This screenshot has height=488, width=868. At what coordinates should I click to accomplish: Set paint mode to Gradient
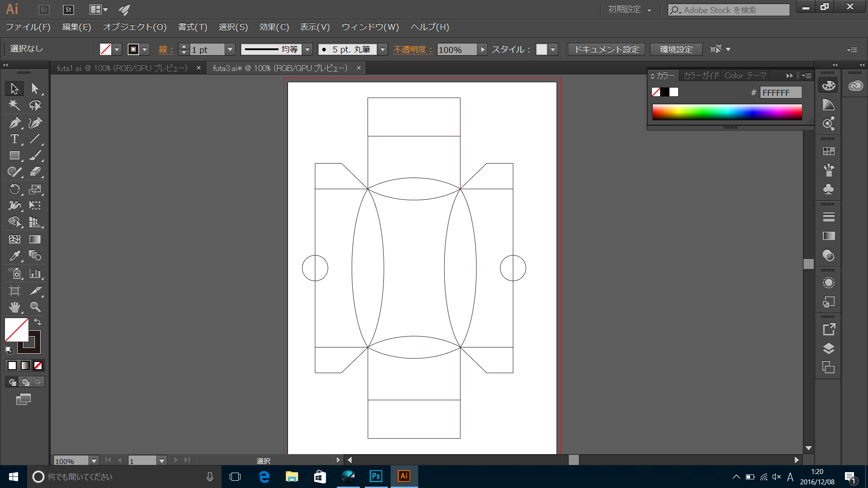(x=25, y=366)
